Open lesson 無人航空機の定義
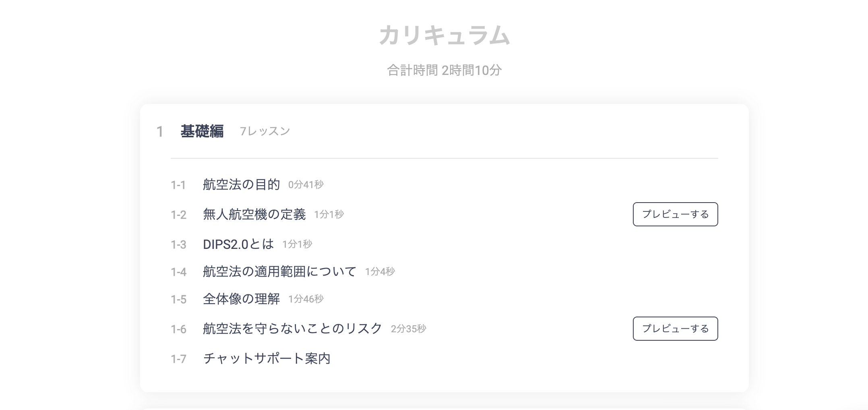Viewport: 868px width, 410px height. point(254,214)
